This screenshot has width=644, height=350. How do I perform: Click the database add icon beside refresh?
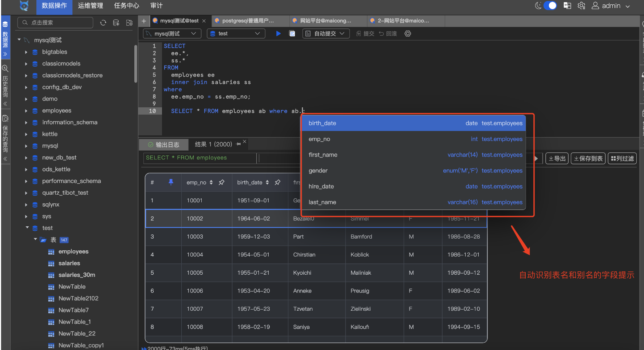(116, 23)
